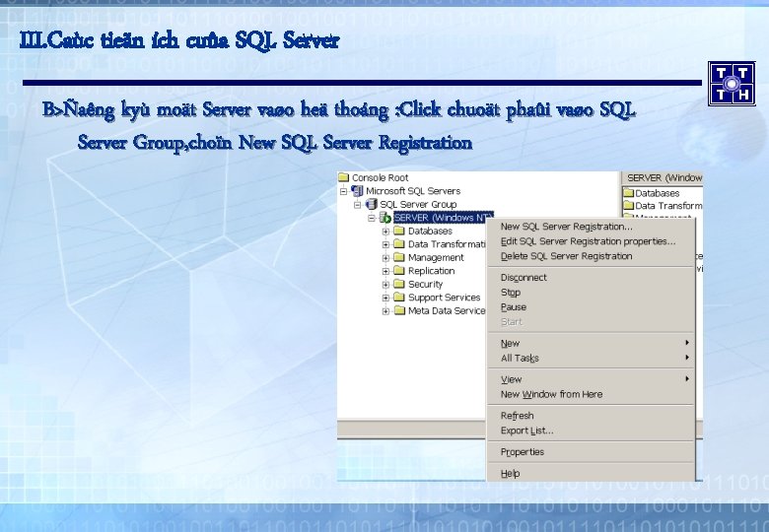This screenshot has width=769, height=532.
Task: Expand the Databases tree node
Action: (385, 232)
